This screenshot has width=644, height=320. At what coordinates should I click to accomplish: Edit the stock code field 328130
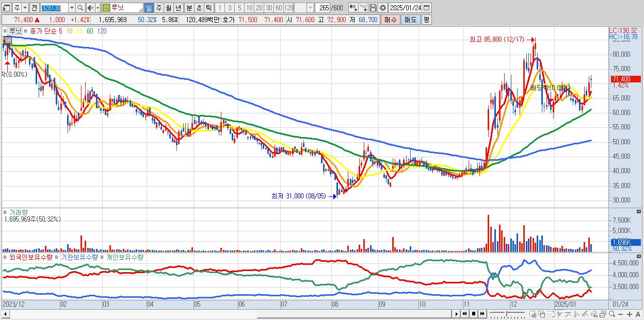point(54,8)
